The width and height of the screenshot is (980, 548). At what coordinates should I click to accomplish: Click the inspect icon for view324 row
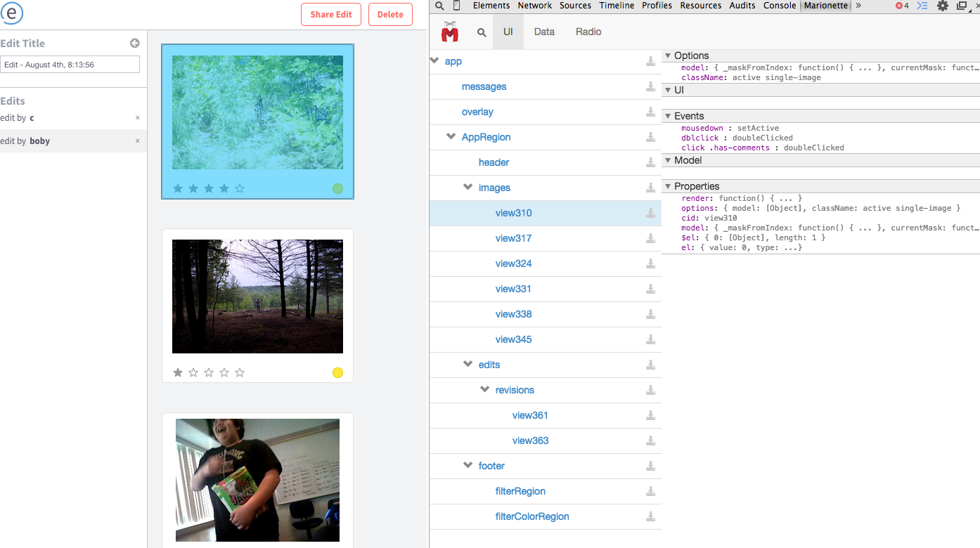click(x=651, y=264)
